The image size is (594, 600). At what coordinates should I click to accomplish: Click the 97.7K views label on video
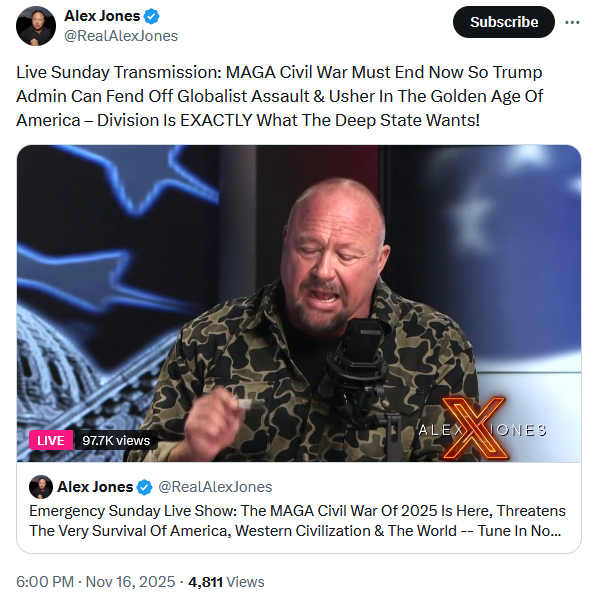[x=116, y=440]
